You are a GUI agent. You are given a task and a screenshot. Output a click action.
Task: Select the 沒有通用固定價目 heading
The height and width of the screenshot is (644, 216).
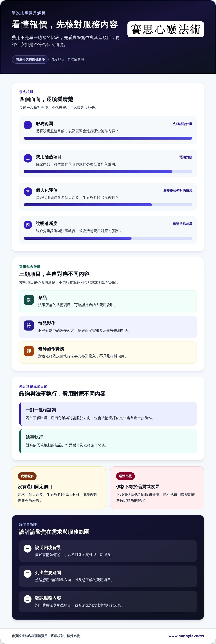pos(35,486)
